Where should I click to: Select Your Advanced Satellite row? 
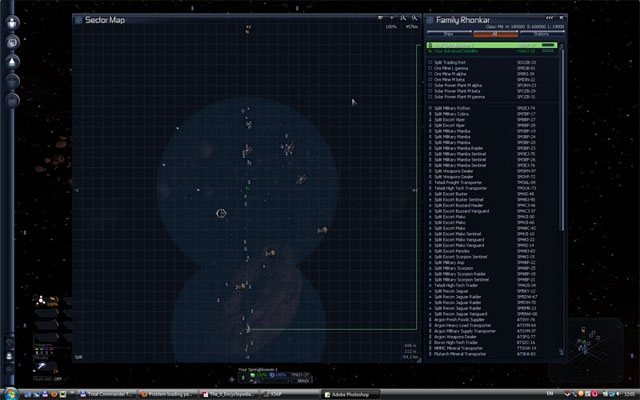click(x=492, y=51)
